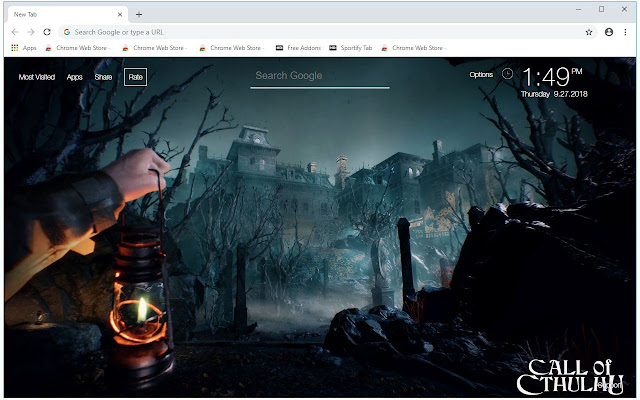640x400 pixels.
Task: Bookmark this page with the star icon
Action: (x=589, y=32)
